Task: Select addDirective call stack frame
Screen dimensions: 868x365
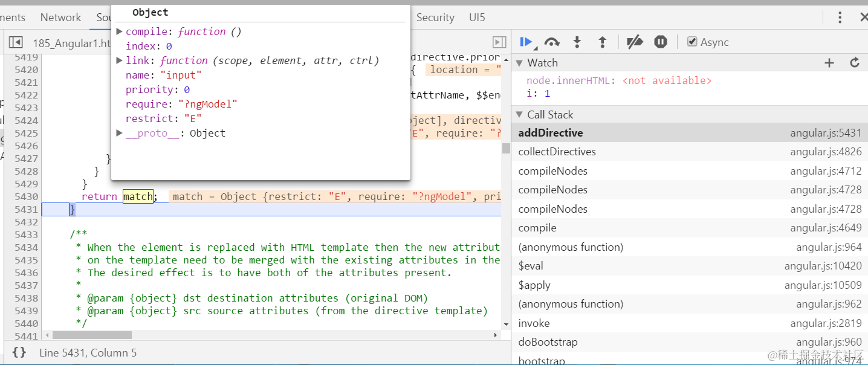Action: [x=689, y=133]
